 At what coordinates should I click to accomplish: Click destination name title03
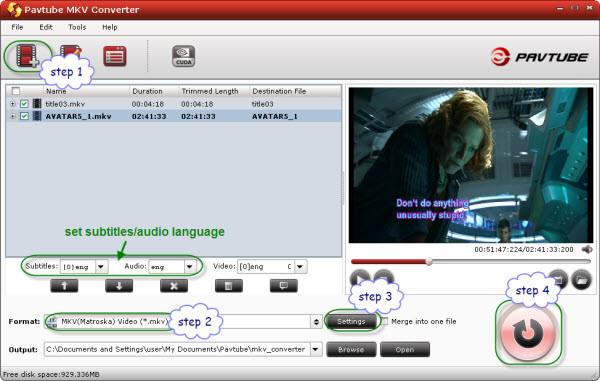pyautogui.click(x=262, y=104)
